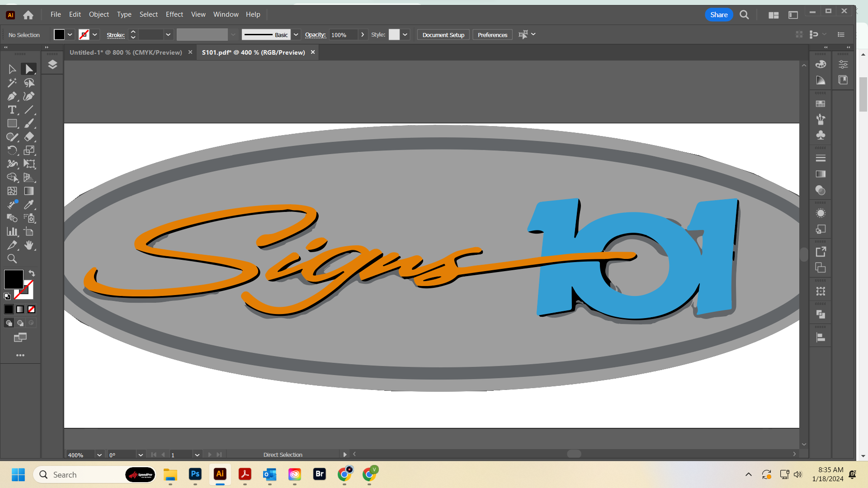Select the Curvature tool
The height and width of the screenshot is (488, 868).
(29, 96)
